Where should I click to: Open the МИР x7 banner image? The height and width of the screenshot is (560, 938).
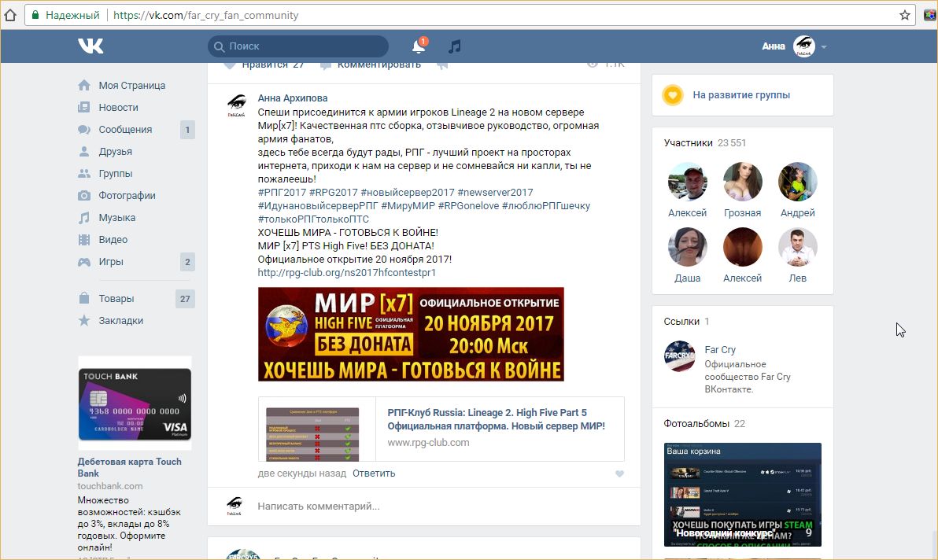pyautogui.click(x=411, y=335)
